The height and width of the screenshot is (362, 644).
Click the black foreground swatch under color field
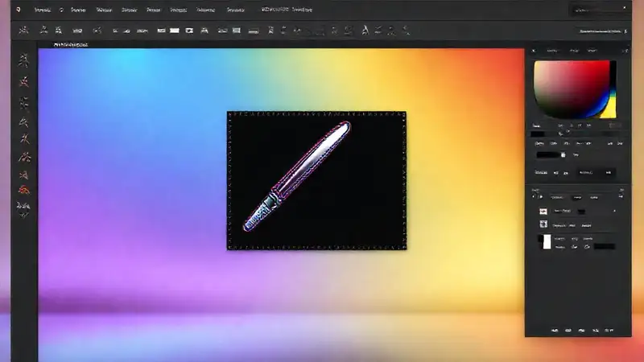tap(538, 134)
